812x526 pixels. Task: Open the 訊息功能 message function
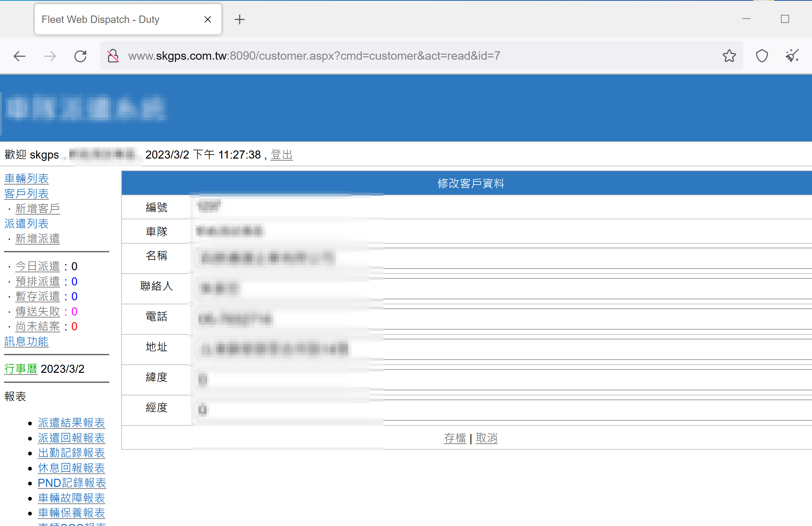click(27, 341)
